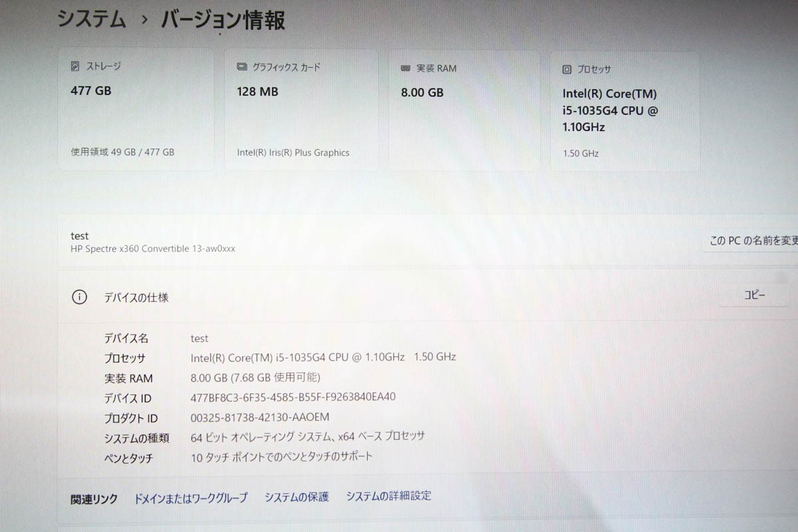Click the コピー button for device specs

(754, 295)
